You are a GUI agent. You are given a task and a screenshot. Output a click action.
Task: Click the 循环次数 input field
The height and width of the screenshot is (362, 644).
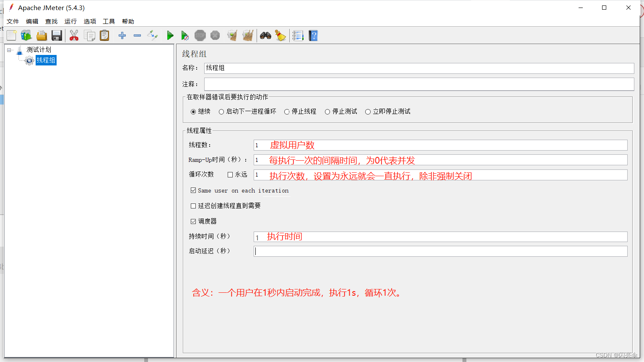(440, 175)
